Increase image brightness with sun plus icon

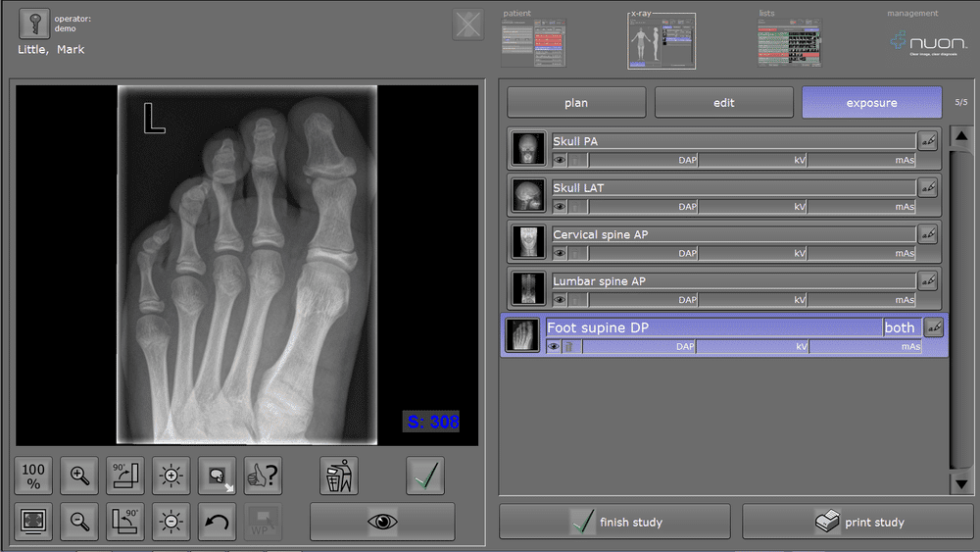click(171, 477)
